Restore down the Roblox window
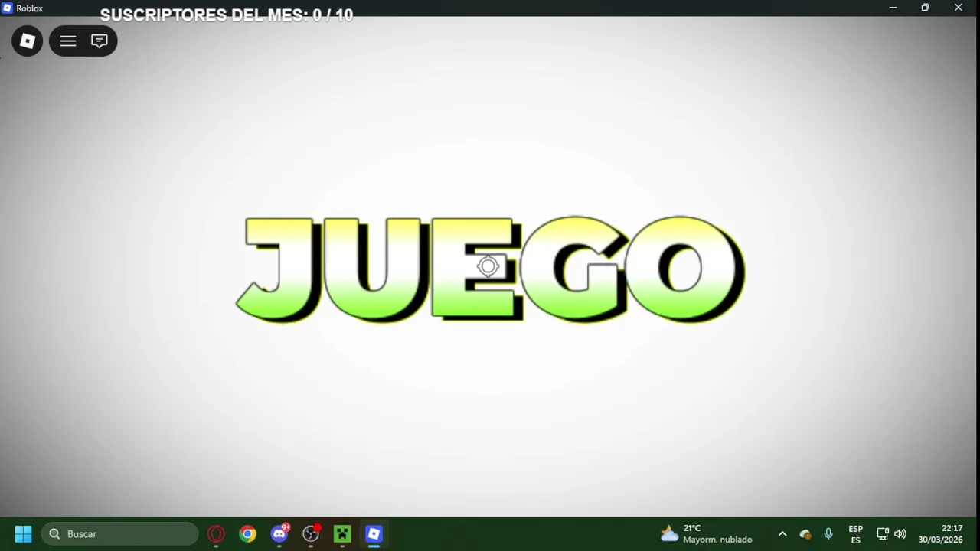980x551 pixels. coord(925,8)
